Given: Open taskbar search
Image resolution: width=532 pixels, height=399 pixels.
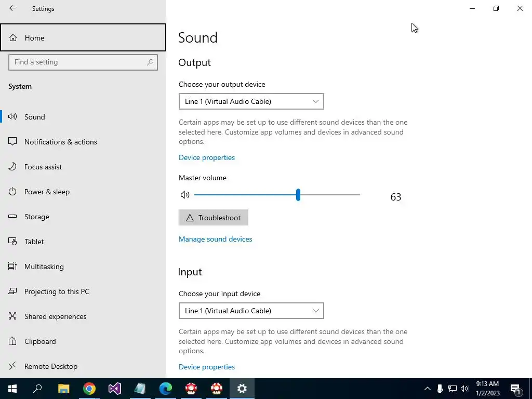Looking at the screenshot, I should 37,389.
